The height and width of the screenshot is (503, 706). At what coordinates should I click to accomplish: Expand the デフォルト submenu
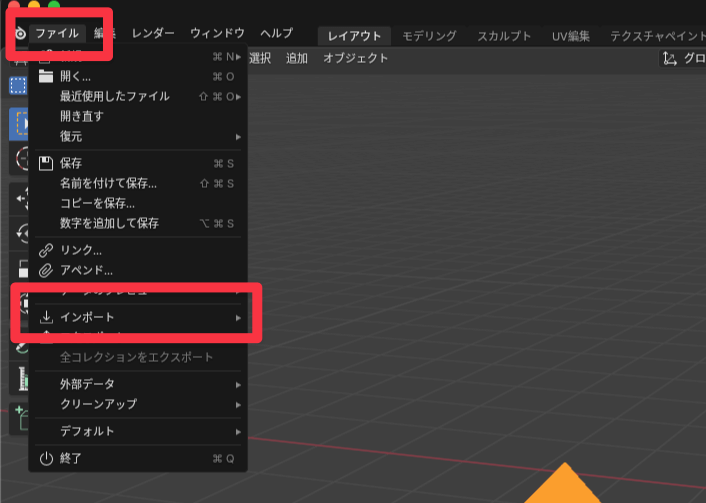(138, 431)
